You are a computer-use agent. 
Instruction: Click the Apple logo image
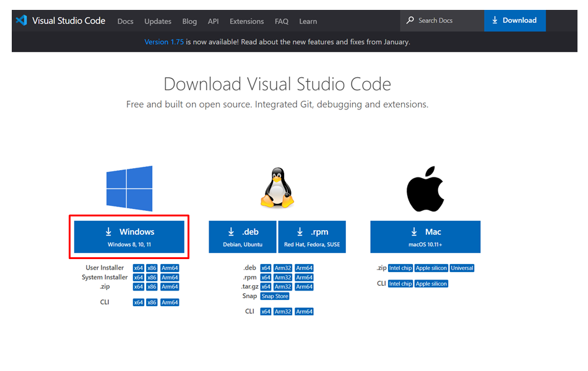(425, 189)
